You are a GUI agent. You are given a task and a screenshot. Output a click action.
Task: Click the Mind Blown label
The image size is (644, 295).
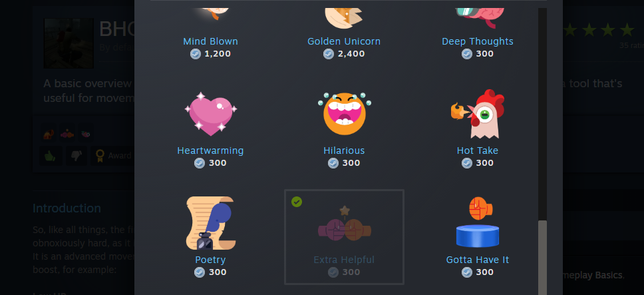(x=210, y=41)
